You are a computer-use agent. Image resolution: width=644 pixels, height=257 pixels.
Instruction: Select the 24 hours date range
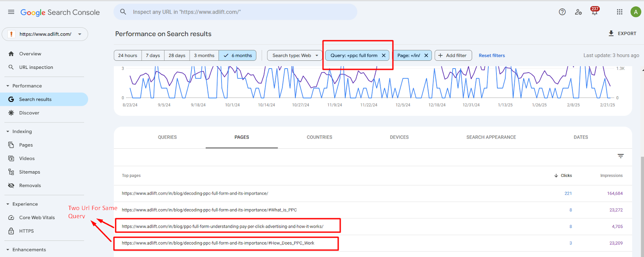click(x=128, y=56)
